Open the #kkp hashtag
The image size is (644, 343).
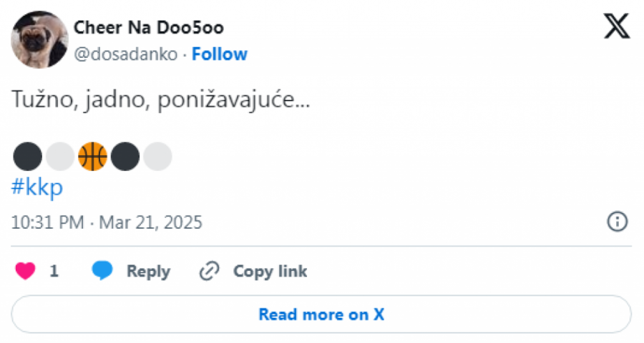[37, 187]
